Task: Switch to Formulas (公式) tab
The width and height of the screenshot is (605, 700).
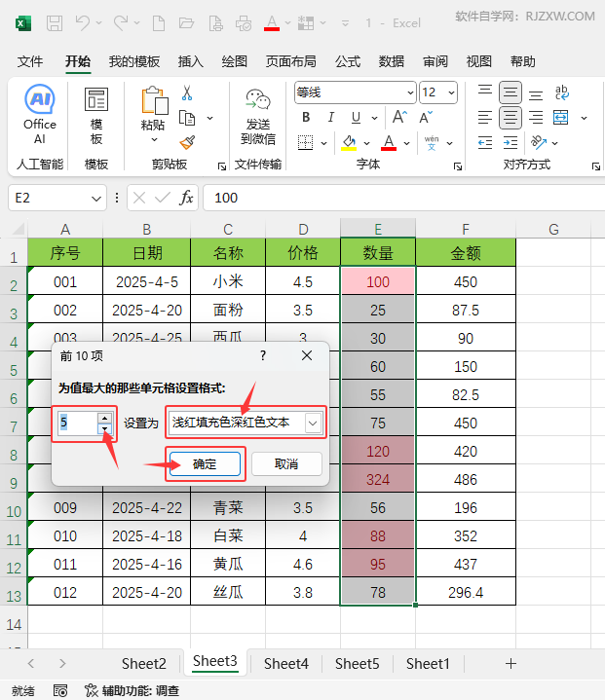Action: [x=348, y=61]
